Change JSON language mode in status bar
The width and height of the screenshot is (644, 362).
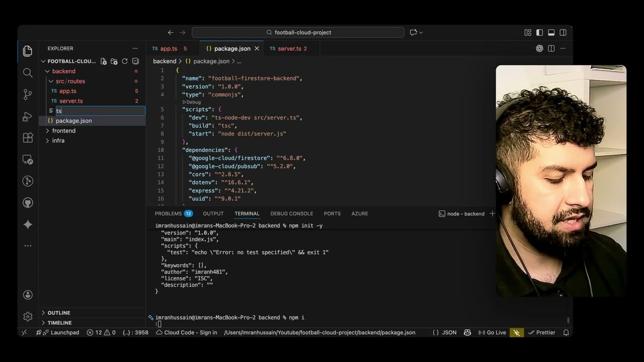[449, 332]
